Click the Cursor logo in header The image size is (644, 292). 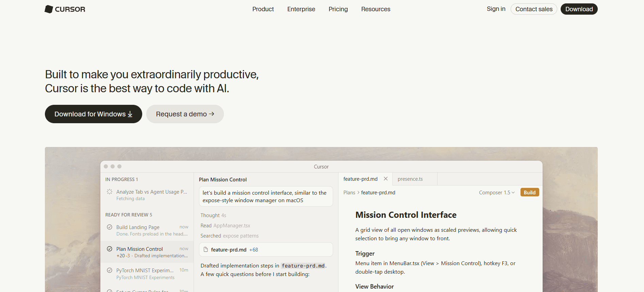65,9
